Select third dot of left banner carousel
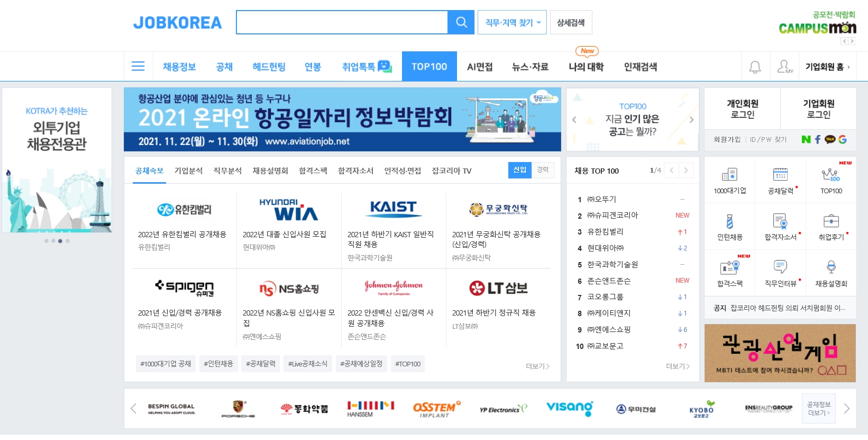 (60, 241)
